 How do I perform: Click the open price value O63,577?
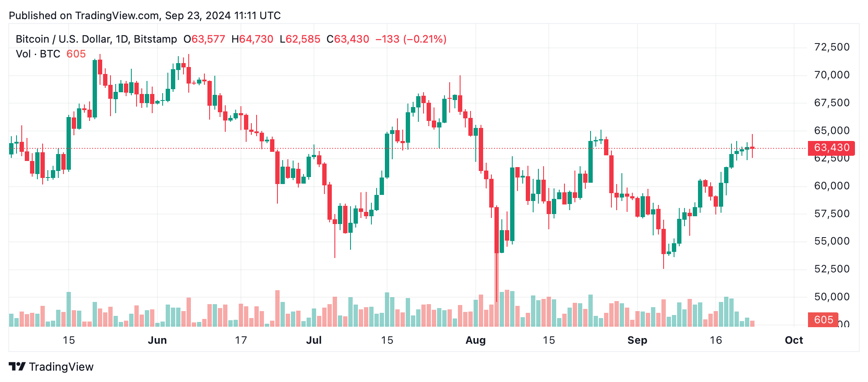[204, 39]
